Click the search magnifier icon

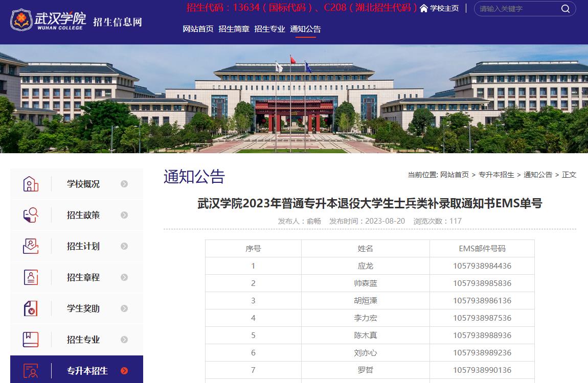(x=566, y=9)
